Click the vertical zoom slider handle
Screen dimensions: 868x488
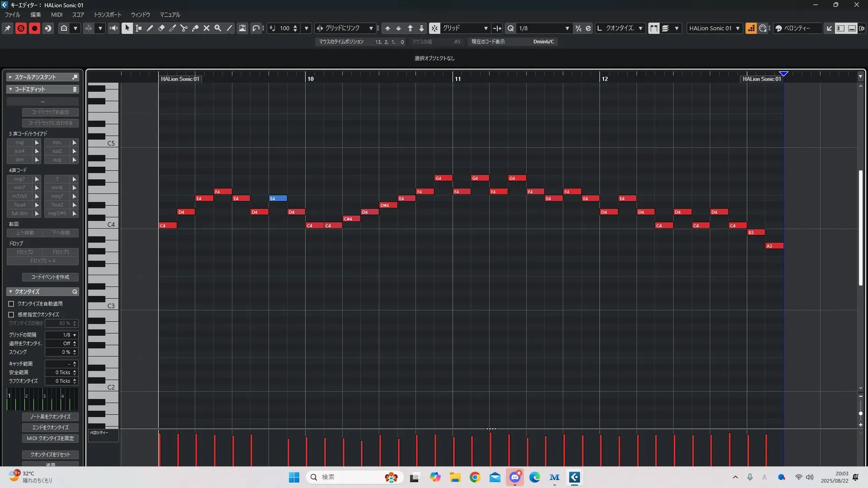[860, 413]
